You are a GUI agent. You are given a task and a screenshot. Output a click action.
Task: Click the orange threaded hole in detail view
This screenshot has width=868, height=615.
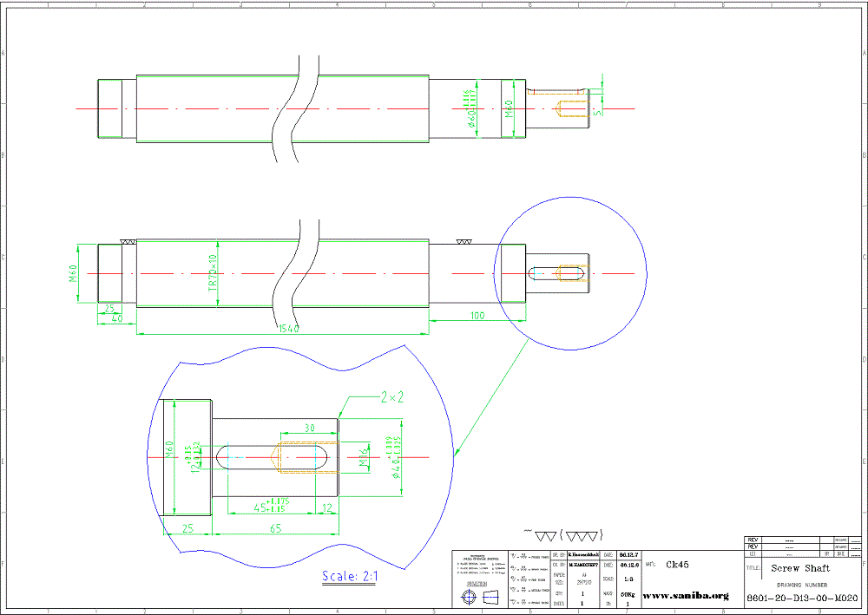[303, 458]
